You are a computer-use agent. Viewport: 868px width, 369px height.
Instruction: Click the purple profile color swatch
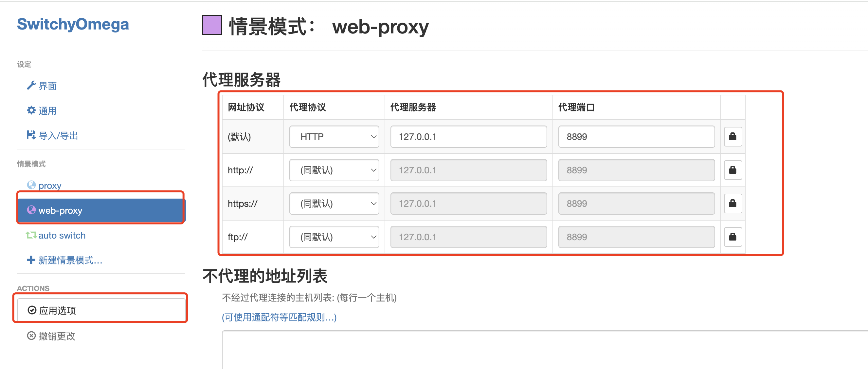coord(212,25)
